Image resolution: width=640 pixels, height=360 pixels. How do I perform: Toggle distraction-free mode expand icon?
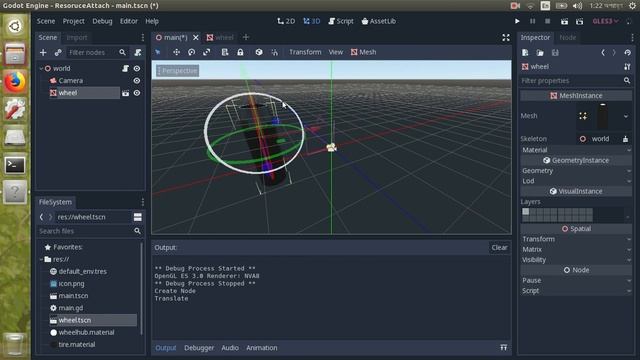click(x=506, y=38)
